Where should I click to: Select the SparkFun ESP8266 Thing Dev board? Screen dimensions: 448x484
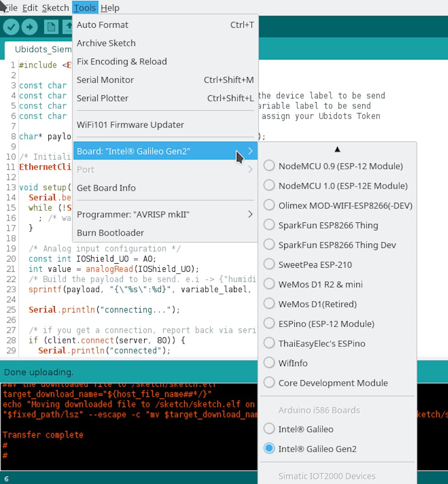[x=337, y=245]
